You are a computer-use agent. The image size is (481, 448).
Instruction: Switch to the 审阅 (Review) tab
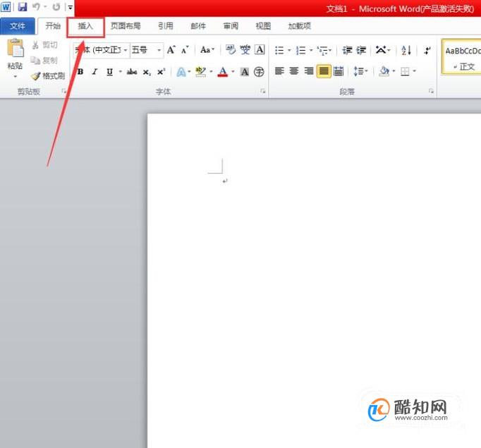(x=231, y=26)
